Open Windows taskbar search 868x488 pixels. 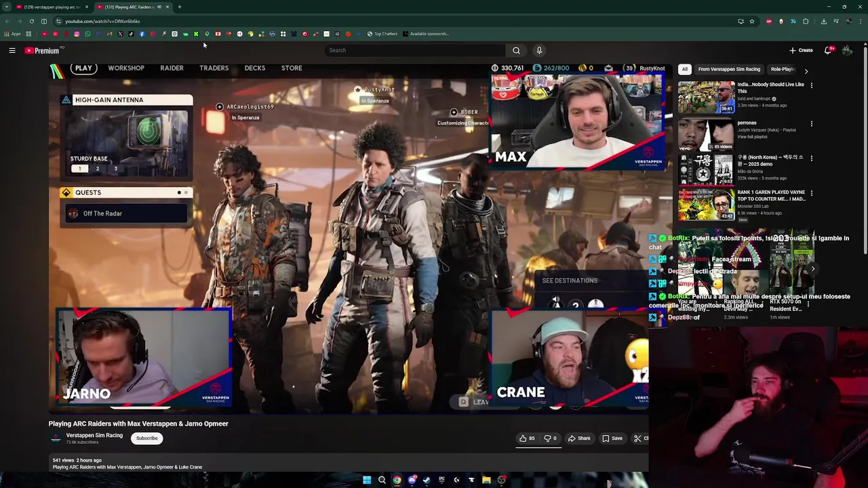(x=382, y=480)
